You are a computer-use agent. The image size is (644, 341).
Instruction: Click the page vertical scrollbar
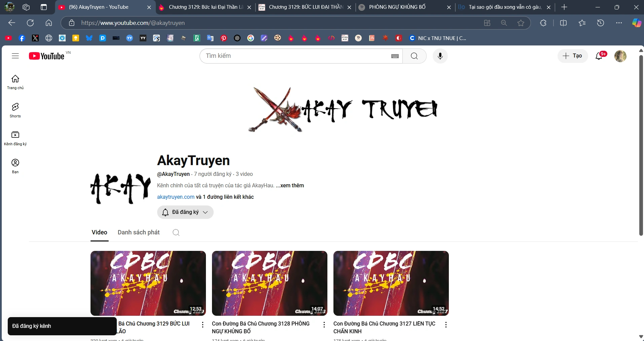(641, 145)
